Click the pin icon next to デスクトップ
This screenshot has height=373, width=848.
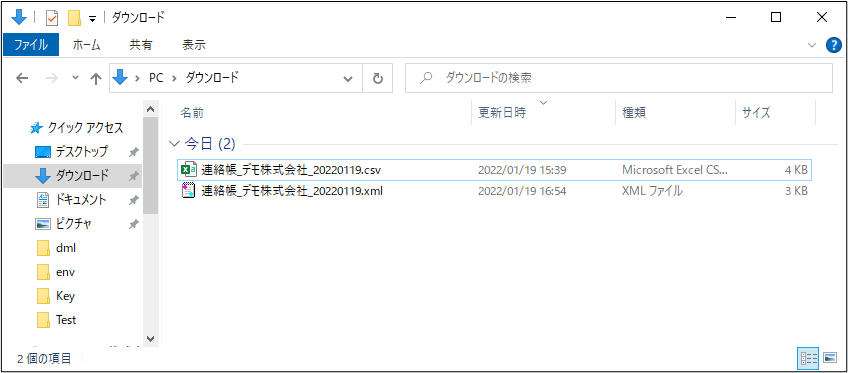(133, 152)
